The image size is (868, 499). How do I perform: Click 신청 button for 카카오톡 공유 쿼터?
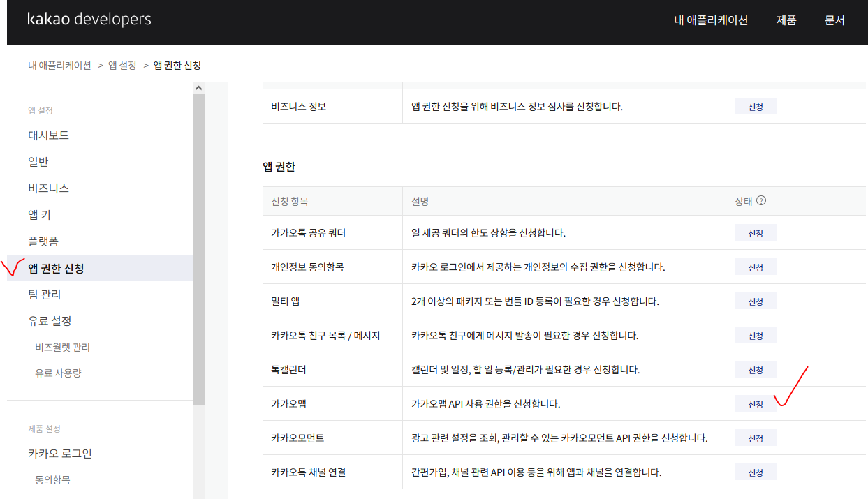pos(756,233)
